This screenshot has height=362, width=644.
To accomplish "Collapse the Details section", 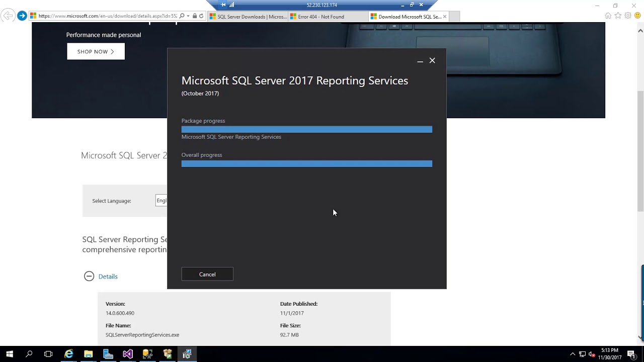I will pos(89,276).
